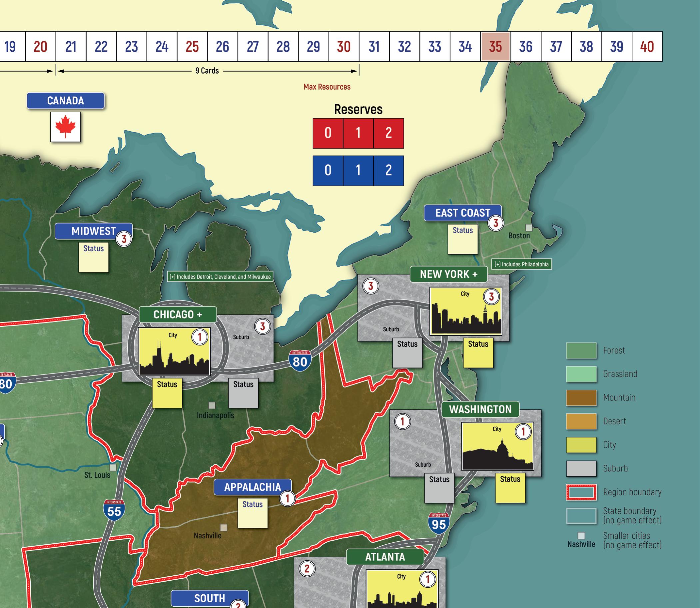Click the Interstate 55 highway shield

click(114, 510)
